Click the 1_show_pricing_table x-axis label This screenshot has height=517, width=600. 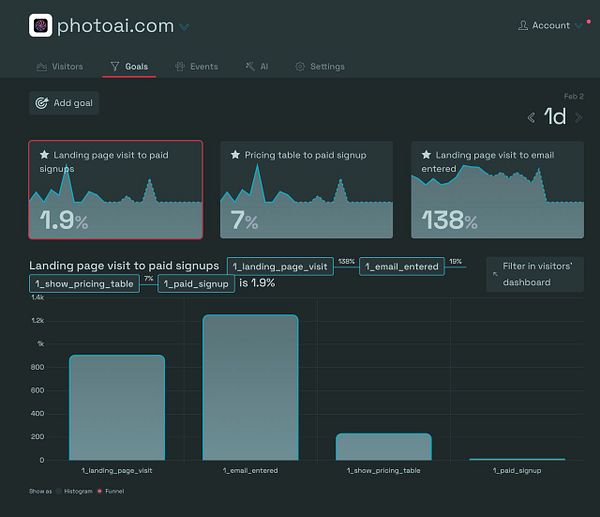[x=384, y=471]
